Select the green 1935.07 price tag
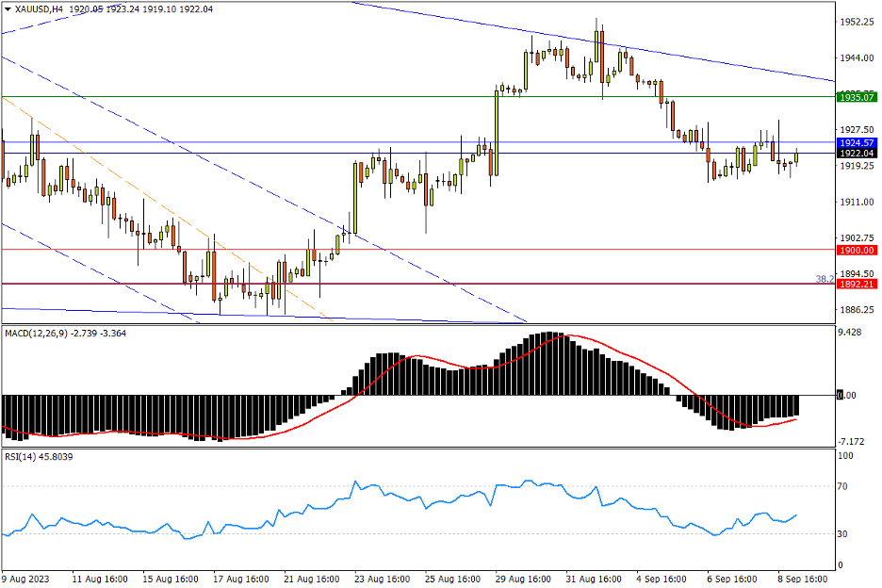 point(857,97)
